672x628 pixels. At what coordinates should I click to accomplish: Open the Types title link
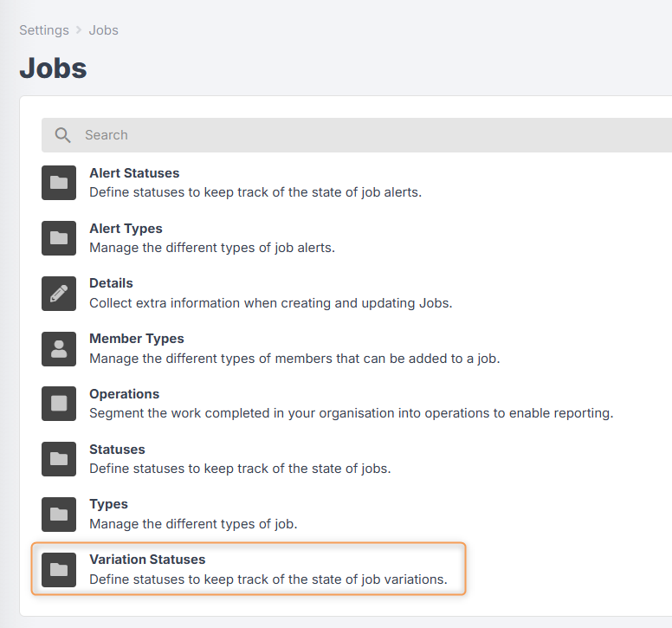[x=108, y=504]
